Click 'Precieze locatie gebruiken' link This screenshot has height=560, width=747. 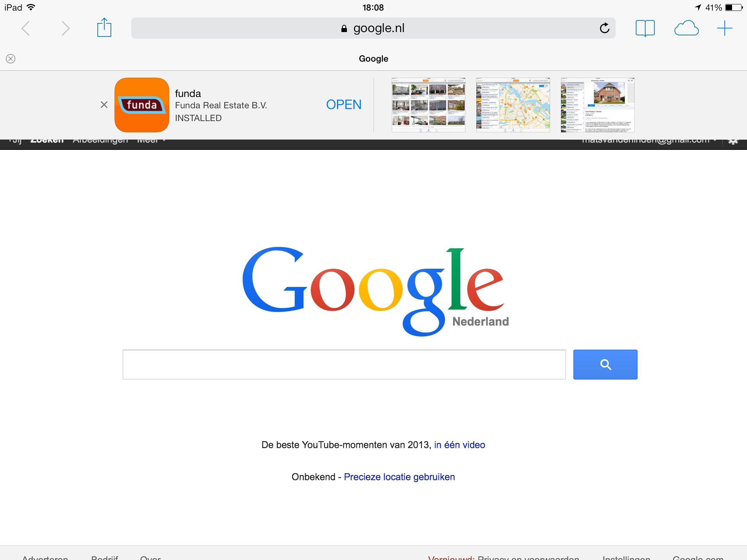[x=399, y=477]
